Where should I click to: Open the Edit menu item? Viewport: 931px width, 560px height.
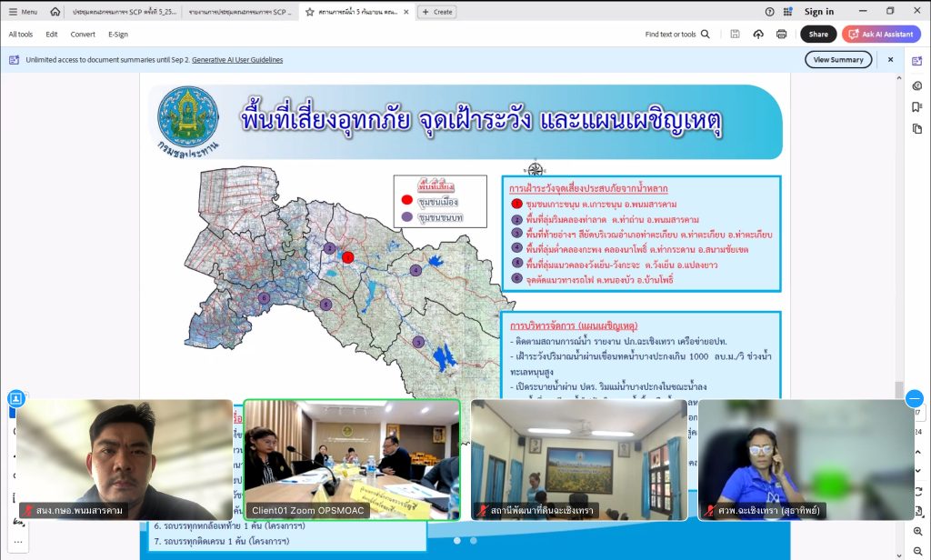(52, 35)
